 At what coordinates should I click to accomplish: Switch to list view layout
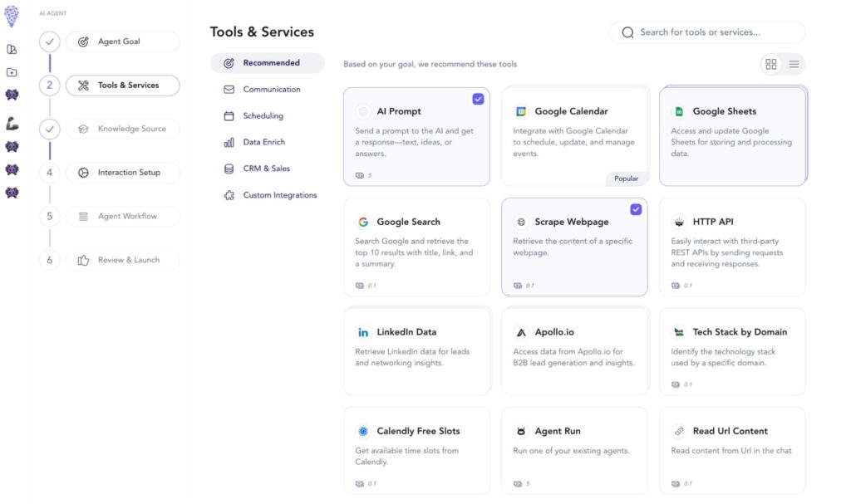pos(795,63)
